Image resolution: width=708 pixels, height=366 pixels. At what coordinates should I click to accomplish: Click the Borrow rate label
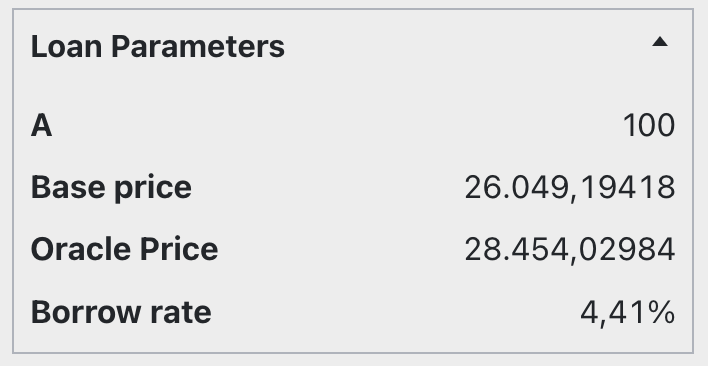click(x=121, y=312)
